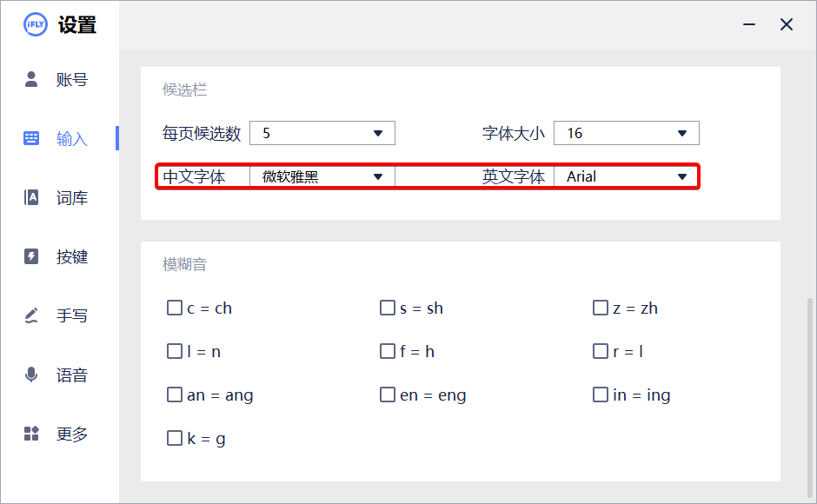Screen dimensions: 817x504
Task: Open the English font Arial dropdown
Action: pyautogui.click(x=627, y=176)
